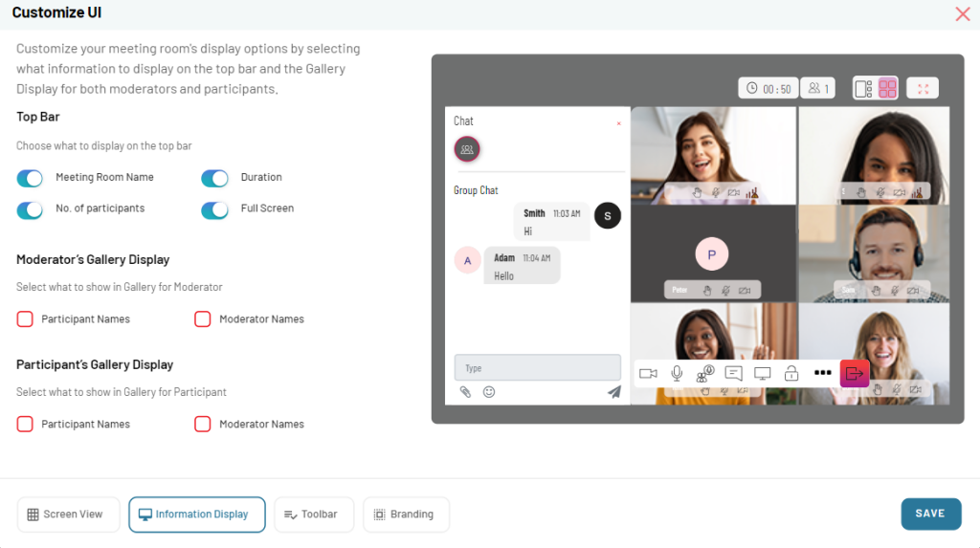Toggle the Duration switch

tap(214, 178)
